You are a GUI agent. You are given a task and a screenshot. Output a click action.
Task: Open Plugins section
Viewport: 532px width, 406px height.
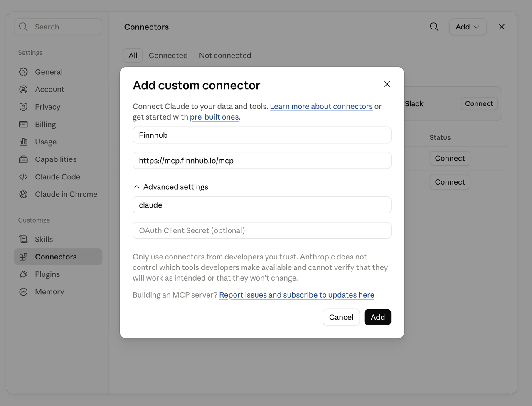(58, 274)
